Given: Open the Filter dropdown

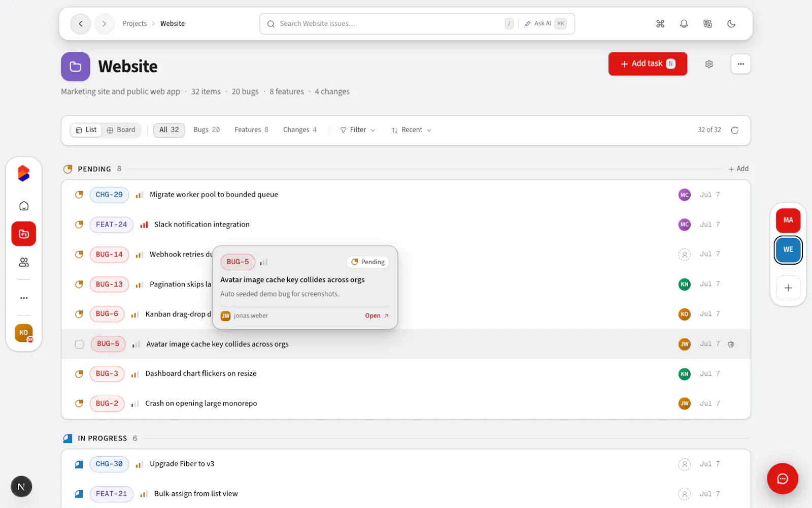Looking at the screenshot, I should 358,130.
